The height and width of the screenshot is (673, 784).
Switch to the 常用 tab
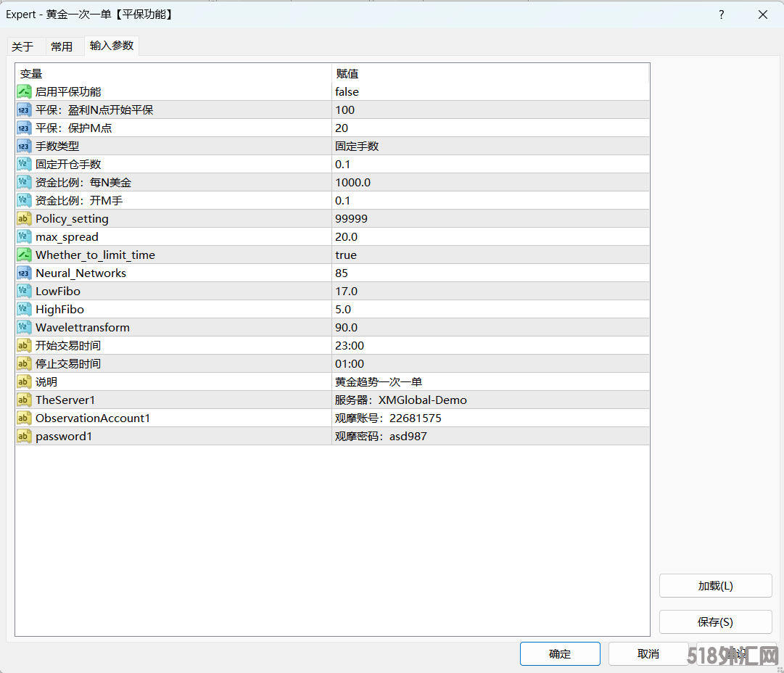tap(62, 46)
